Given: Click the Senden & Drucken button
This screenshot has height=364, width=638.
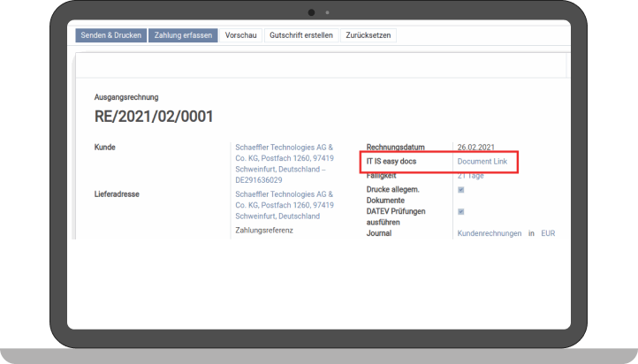Looking at the screenshot, I should coord(110,35).
